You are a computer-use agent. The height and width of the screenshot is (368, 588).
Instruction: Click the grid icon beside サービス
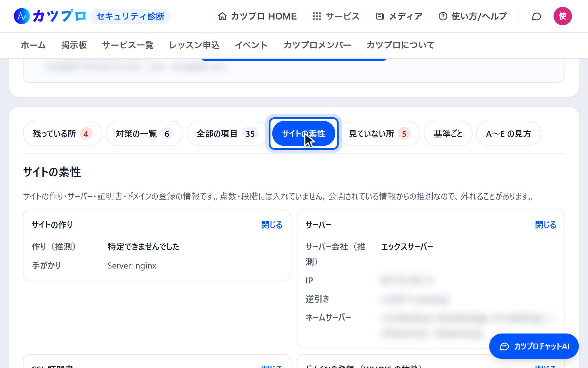point(317,16)
